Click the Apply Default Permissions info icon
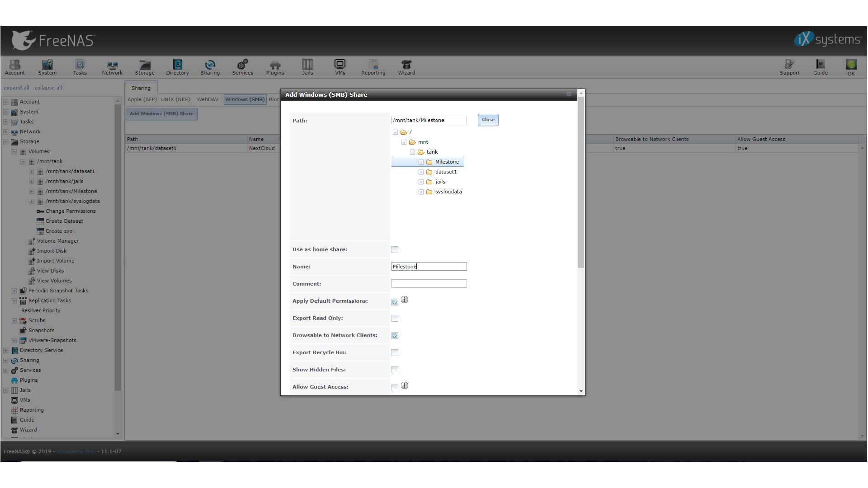This screenshot has width=868, height=488. click(x=405, y=300)
